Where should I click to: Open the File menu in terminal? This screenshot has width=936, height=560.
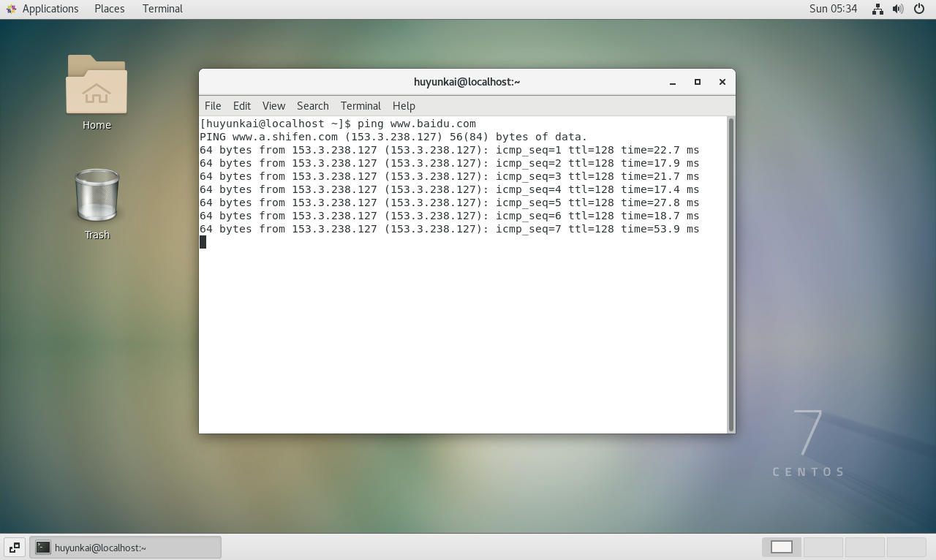213,106
